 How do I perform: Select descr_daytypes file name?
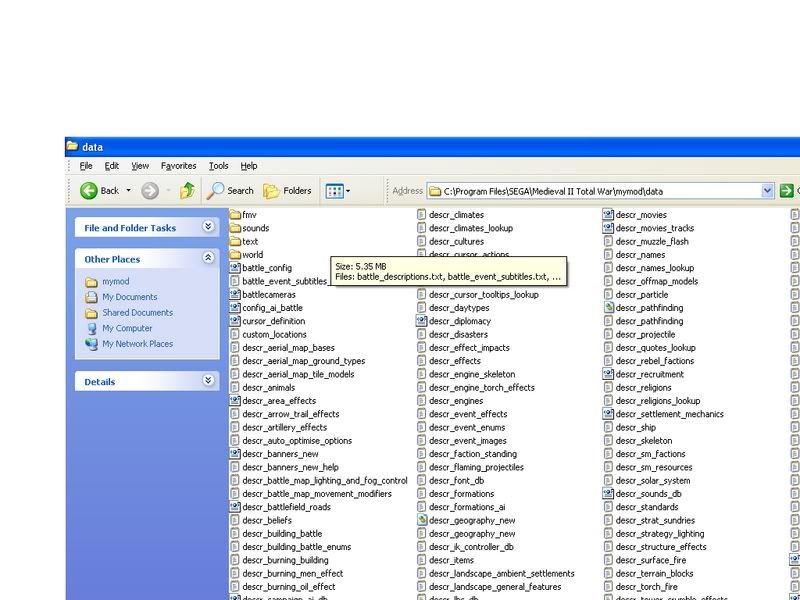pos(459,308)
